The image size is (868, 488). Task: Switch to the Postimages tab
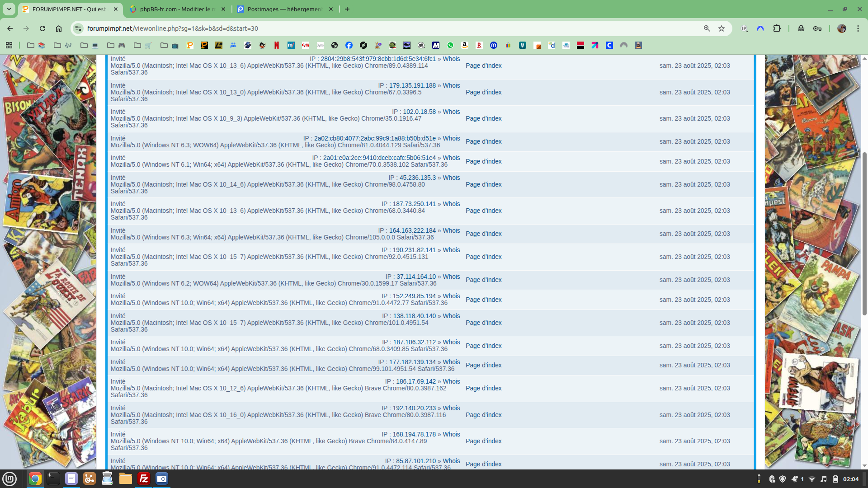(285, 9)
